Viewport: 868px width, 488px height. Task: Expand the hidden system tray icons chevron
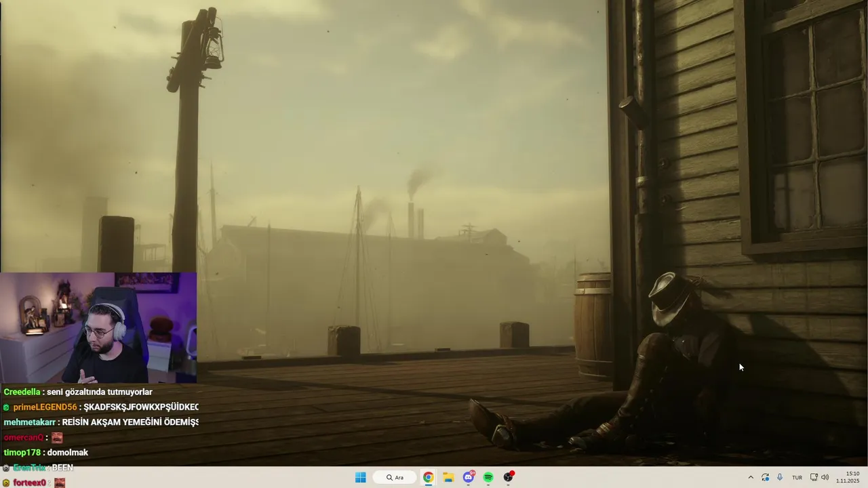751,477
